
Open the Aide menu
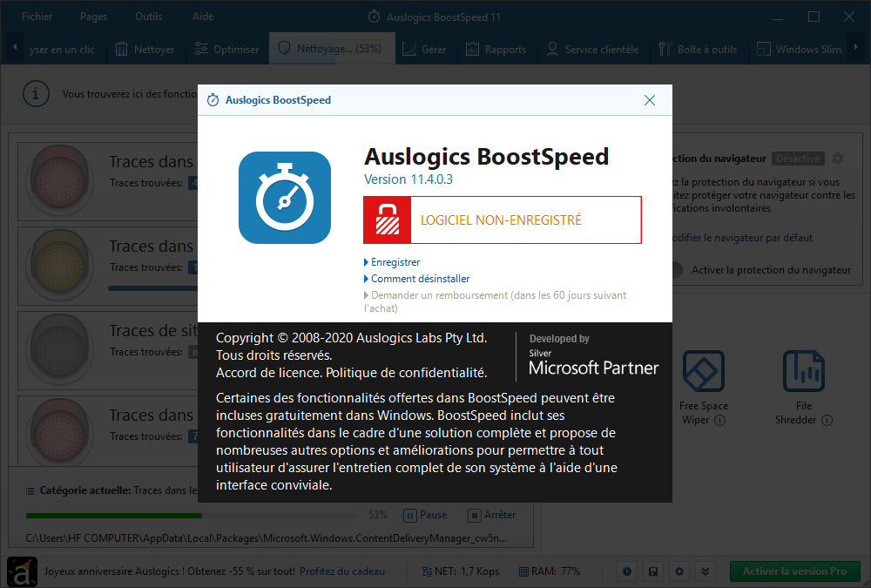click(203, 17)
